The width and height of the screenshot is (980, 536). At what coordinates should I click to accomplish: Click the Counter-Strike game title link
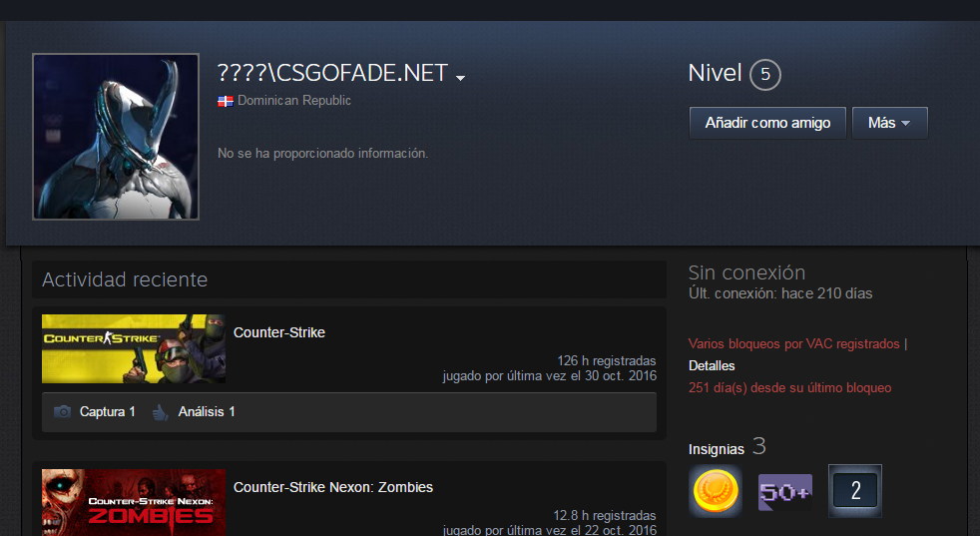(x=279, y=332)
